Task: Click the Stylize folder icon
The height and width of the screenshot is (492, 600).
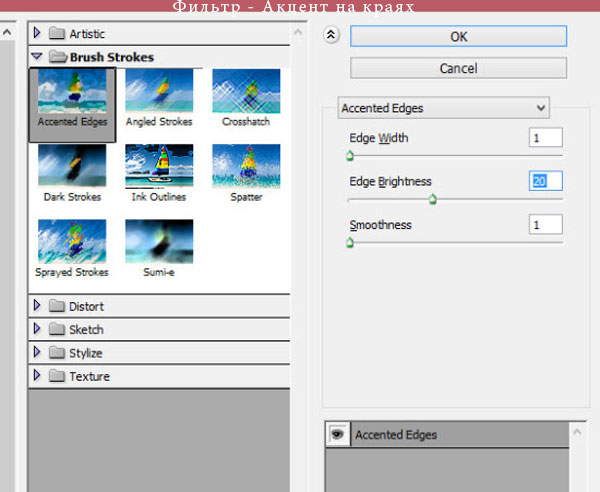Action: [x=57, y=353]
